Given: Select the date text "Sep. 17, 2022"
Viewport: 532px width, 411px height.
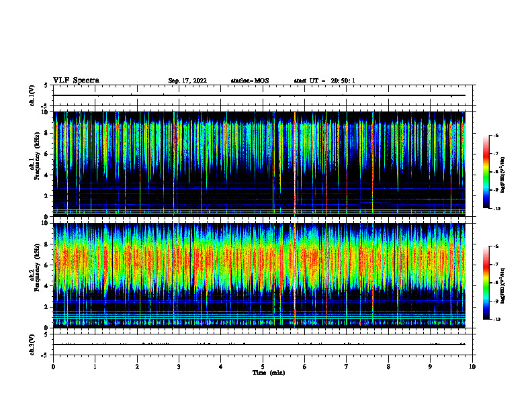Looking at the screenshot, I should click(187, 81).
